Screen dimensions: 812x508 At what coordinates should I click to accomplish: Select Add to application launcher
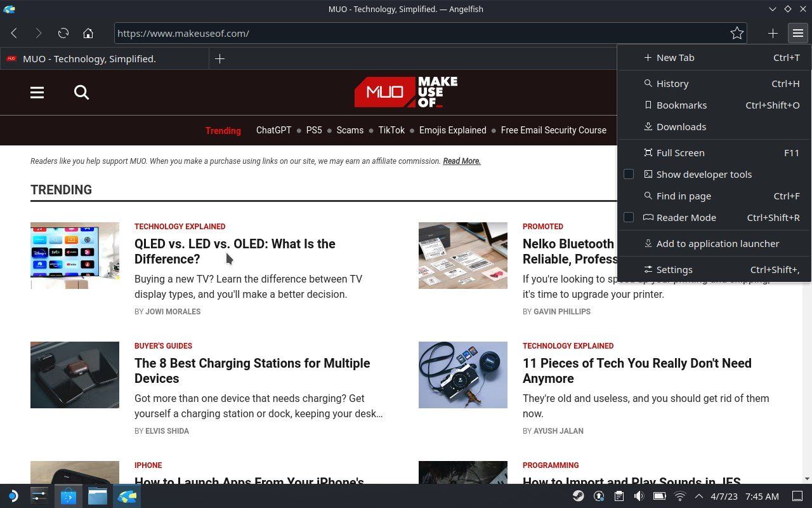click(714, 243)
